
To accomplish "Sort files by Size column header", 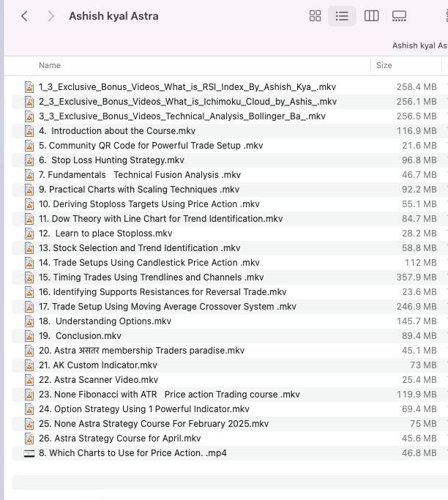I will point(384,65).
